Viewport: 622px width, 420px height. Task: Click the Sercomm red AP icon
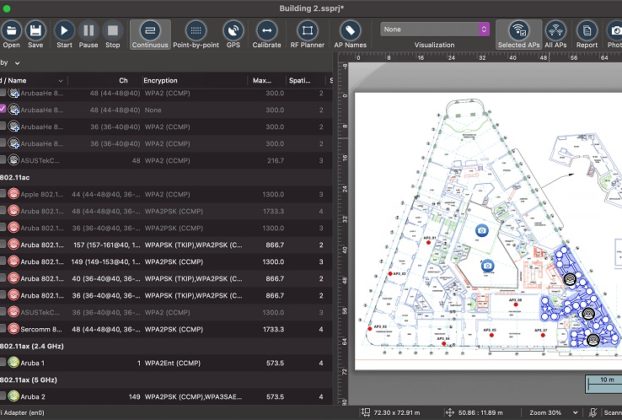[x=13, y=329]
